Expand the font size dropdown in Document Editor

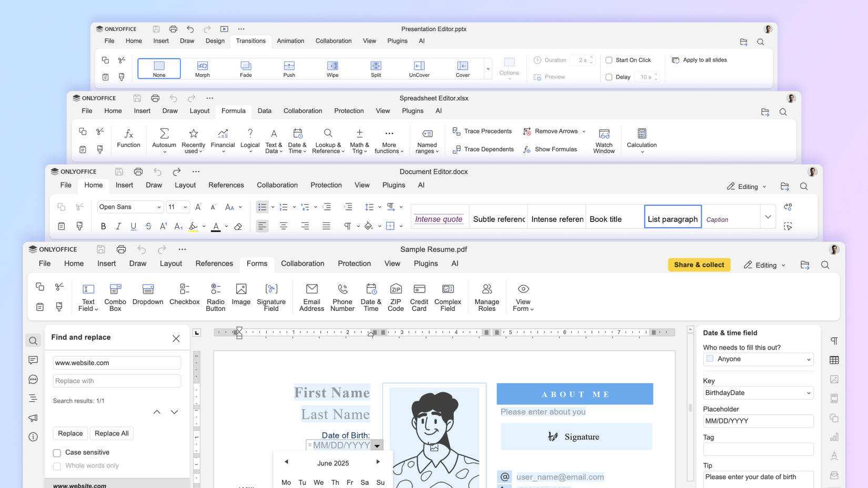click(x=185, y=207)
